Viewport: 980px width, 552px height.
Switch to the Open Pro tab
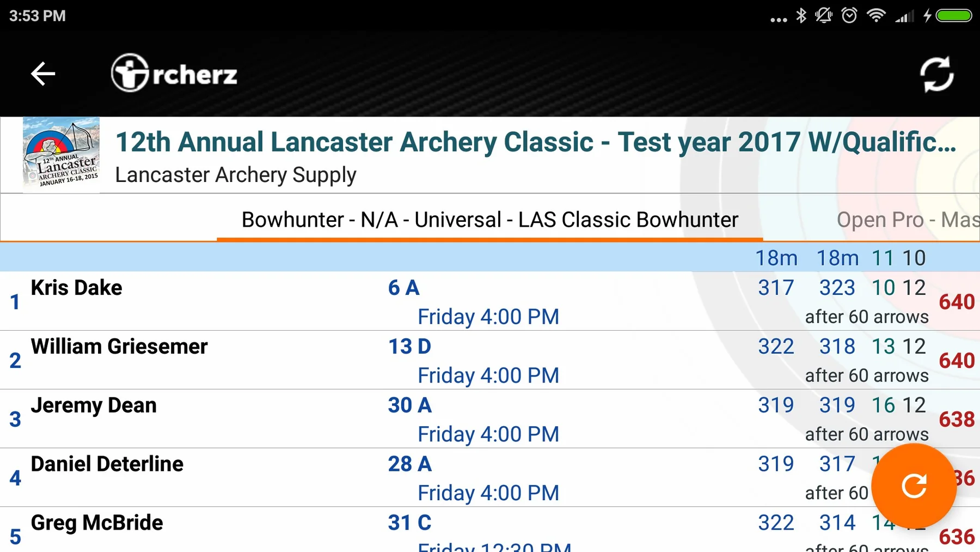[x=908, y=220]
